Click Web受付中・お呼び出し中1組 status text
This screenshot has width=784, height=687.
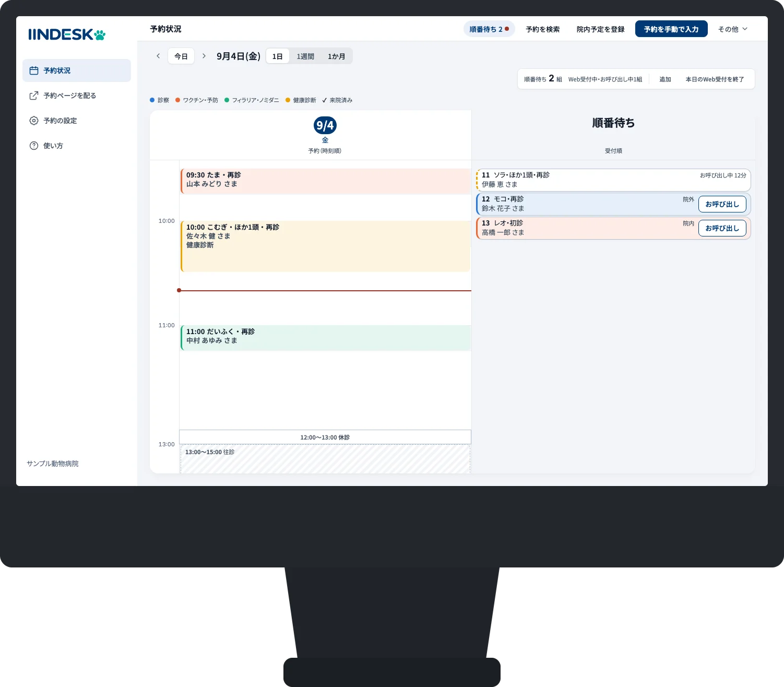point(605,79)
